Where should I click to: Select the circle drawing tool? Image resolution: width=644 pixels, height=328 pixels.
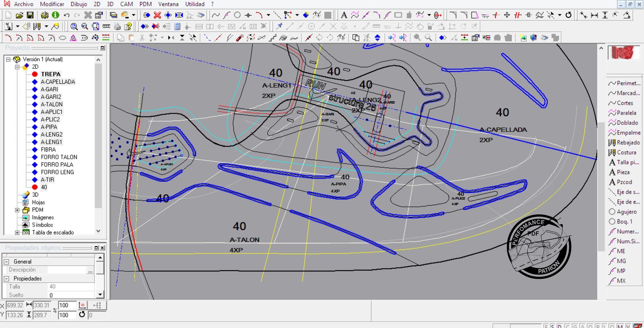237,15
